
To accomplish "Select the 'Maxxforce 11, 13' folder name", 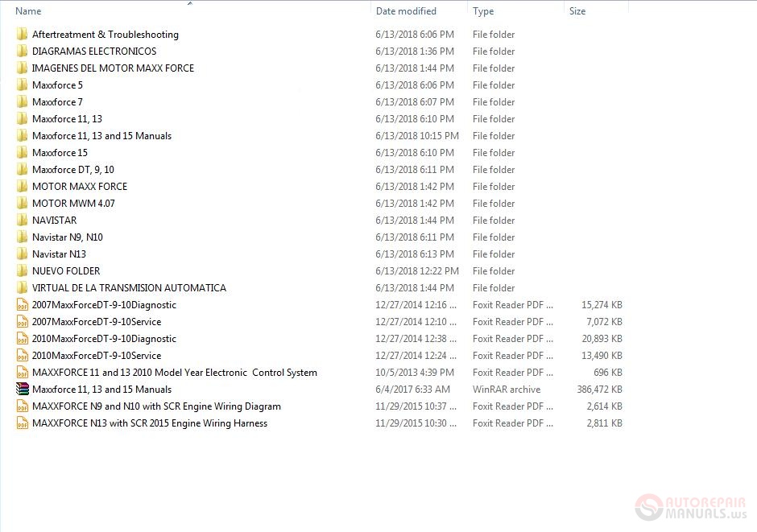I will [67, 118].
